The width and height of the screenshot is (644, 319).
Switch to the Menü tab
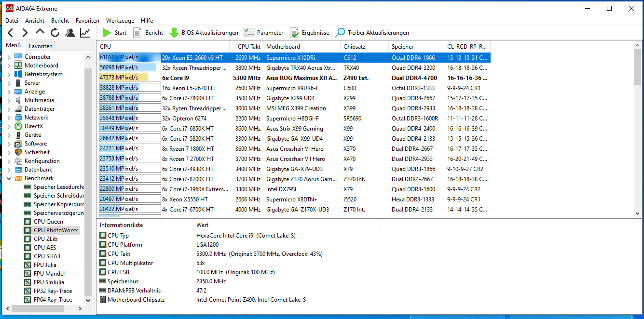click(x=14, y=46)
